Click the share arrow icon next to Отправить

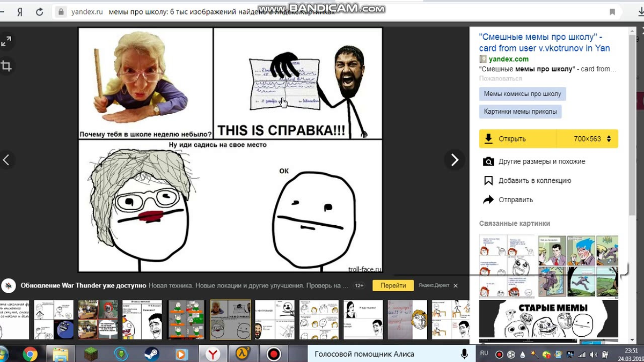point(488,200)
